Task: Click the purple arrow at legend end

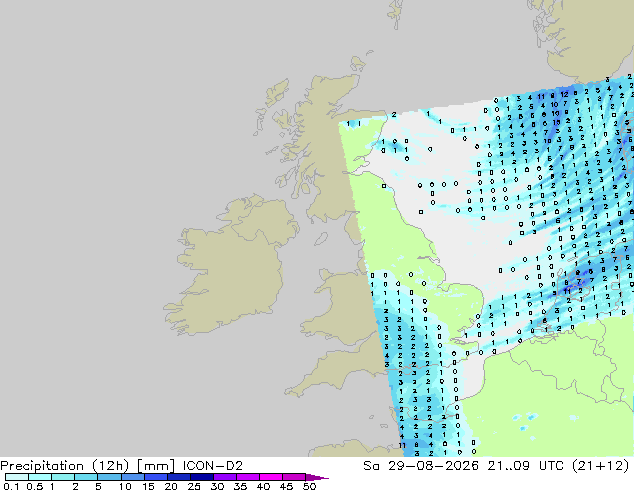Action: coord(317,477)
